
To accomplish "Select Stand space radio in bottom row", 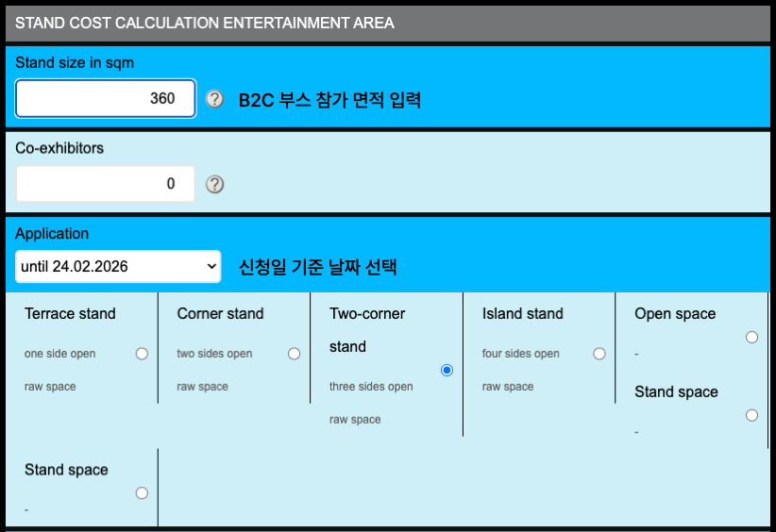I will 142,493.
